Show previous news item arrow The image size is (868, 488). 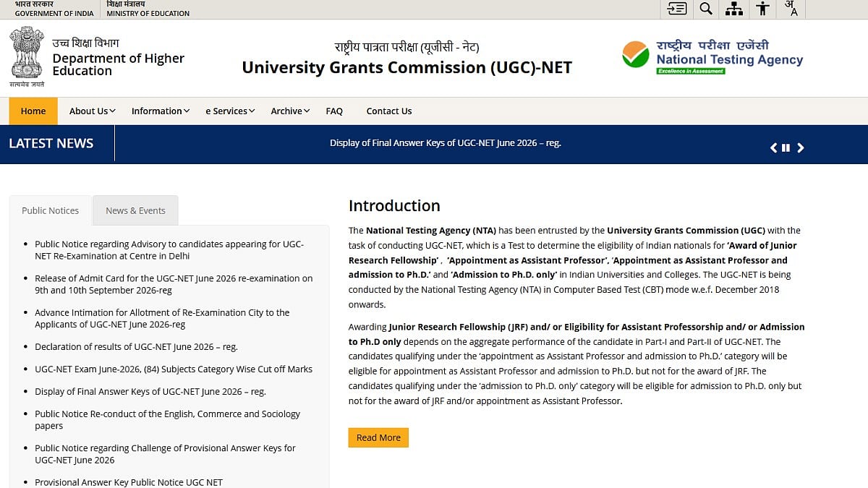click(773, 147)
